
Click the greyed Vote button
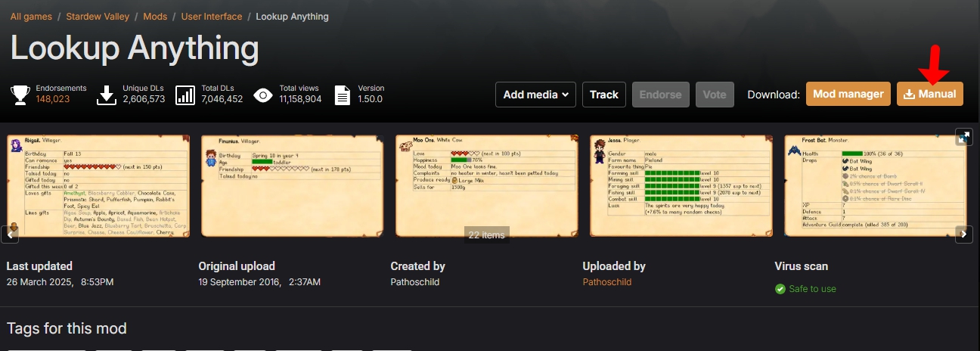click(715, 95)
